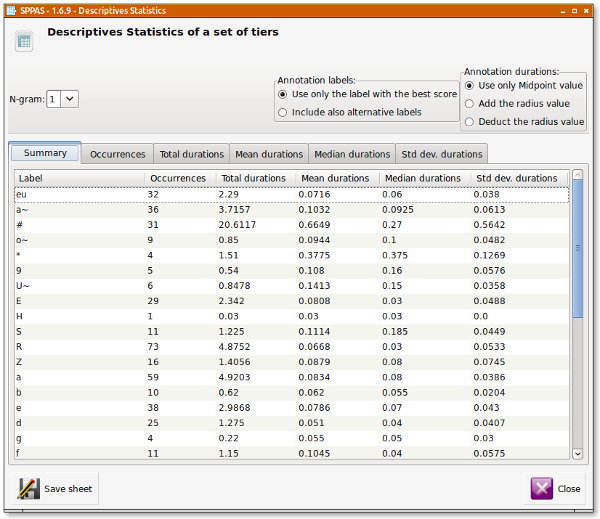Select the 'g' row label
Screen dimensions: 600x519
19,439
